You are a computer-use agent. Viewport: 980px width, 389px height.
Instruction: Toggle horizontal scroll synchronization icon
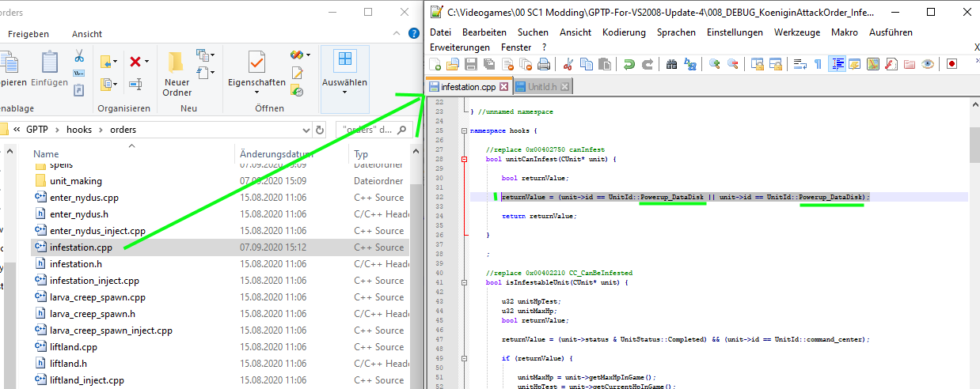pyautogui.click(x=775, y=64)
